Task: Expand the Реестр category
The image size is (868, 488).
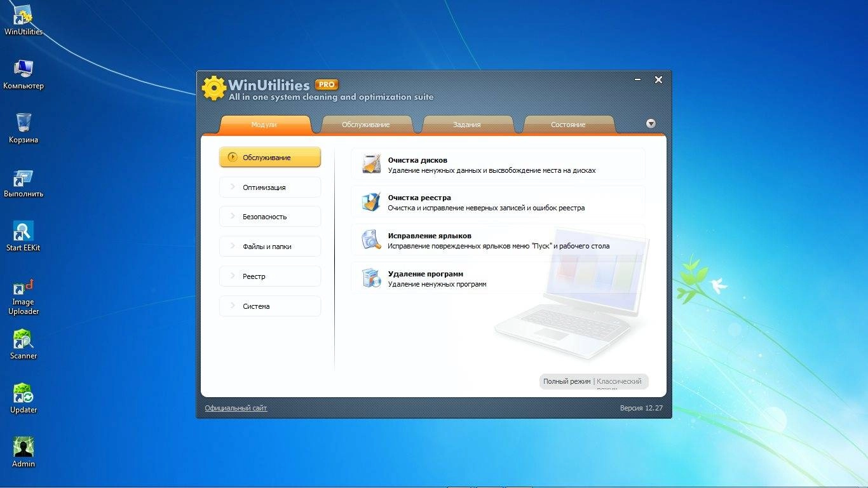Action: point(270,276)
